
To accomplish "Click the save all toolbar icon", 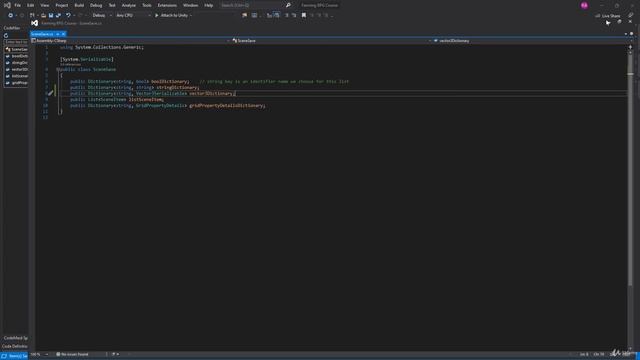I will click(58, 16).
